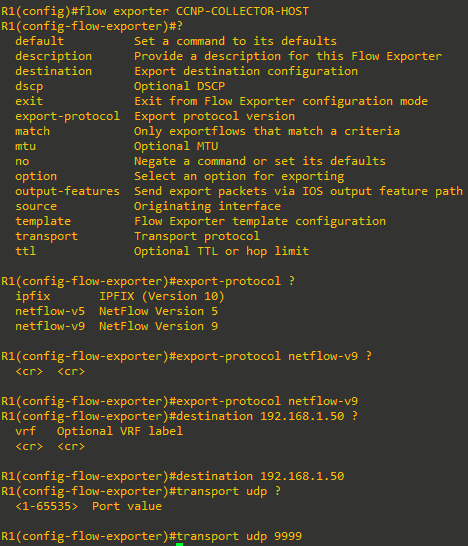Screen dimensions: 468x546
Task: Click the 'vrf' optional label keyword
Action: pos(25,431)
